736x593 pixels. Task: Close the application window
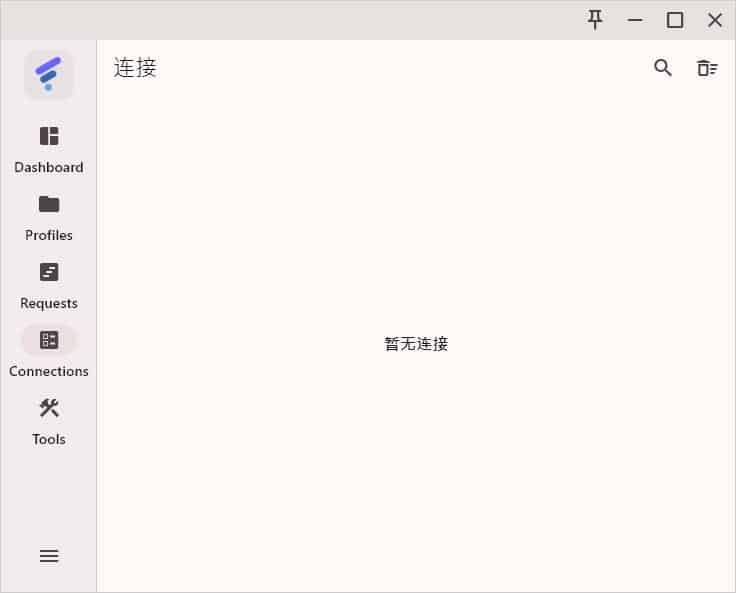tap(715, 20)
